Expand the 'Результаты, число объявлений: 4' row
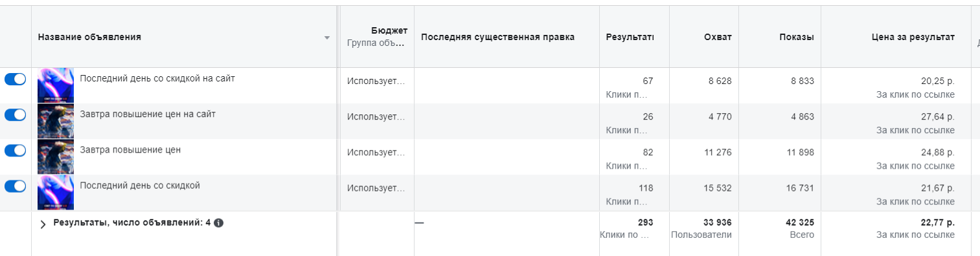Screen dimensions: 980x256 click(43, 224)
